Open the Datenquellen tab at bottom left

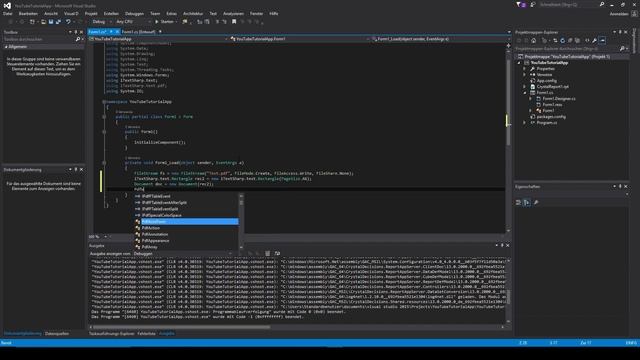57,333
